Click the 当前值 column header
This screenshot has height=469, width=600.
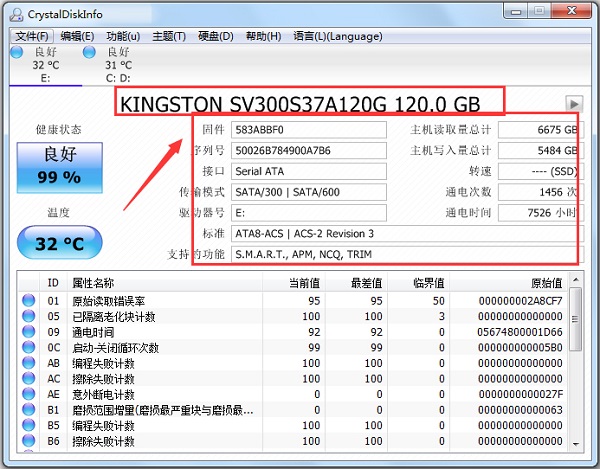[x=294, y=283]
